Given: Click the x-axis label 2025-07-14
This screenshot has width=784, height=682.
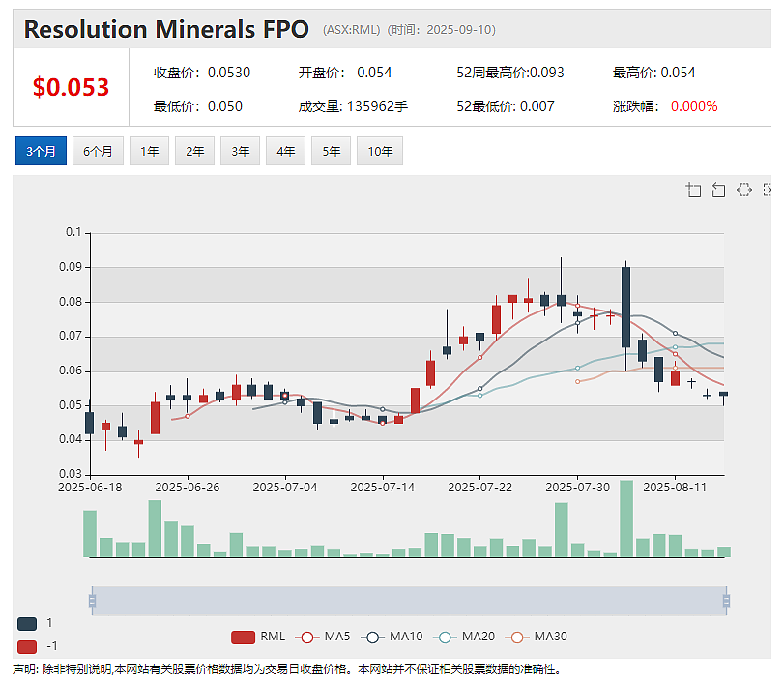Looking at the screenshot, I should [383, 488].
